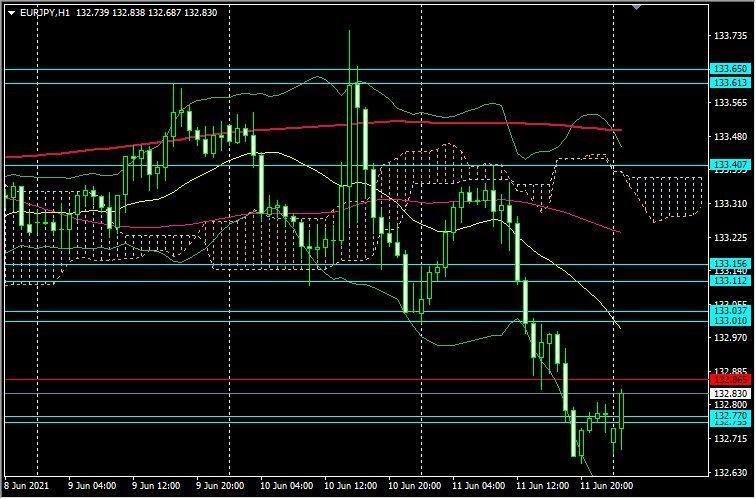Viewport: 756px width, 499px height.
Task: Click the cyan 133.037 level price tag
Action: 730,310
